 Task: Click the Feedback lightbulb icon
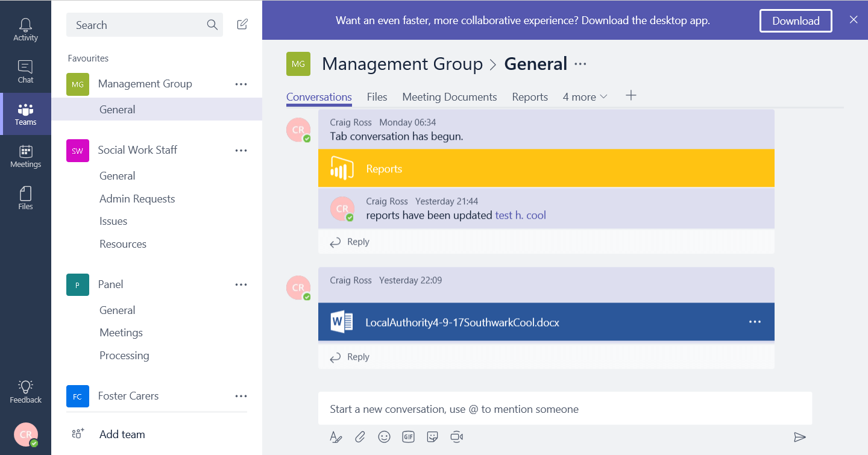pos(25,386)
